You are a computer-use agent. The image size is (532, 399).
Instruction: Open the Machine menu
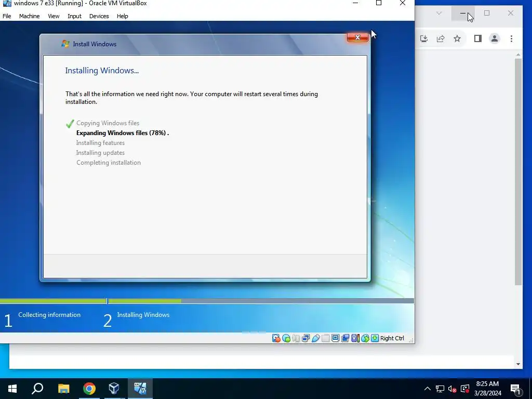(29, 16)
